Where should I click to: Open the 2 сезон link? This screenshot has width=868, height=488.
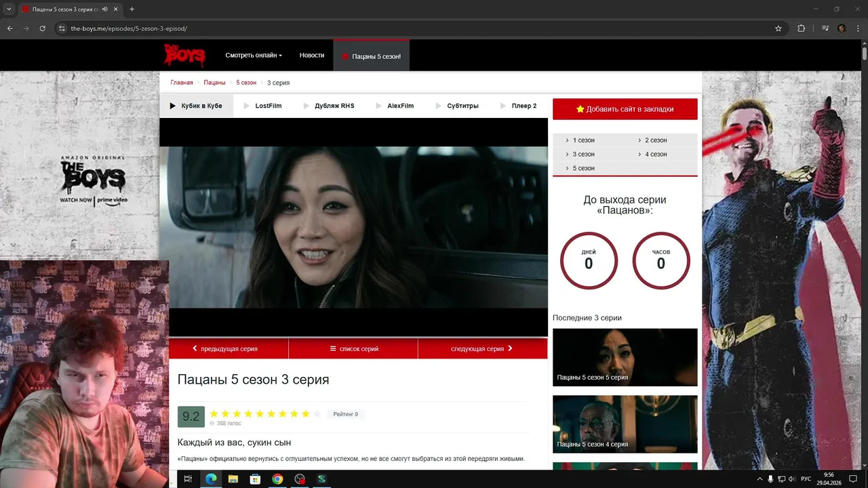click(x=656, y=140)
